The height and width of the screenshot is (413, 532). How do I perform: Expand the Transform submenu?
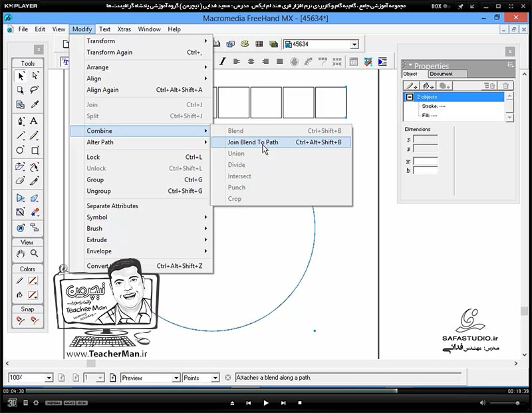pos(142,41)
